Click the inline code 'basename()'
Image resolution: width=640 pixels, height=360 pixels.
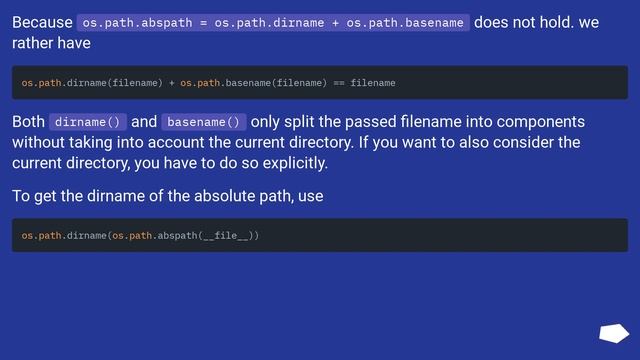point(204,122)
